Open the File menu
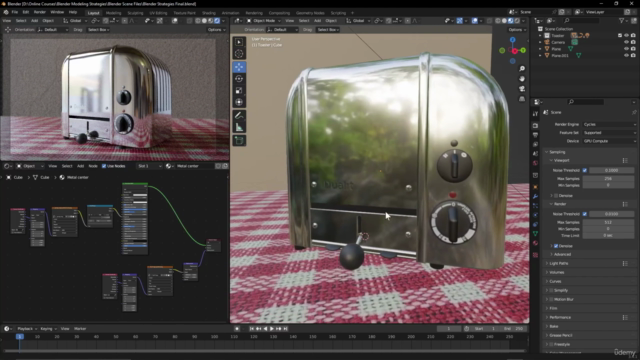This screenshot has height=360, width=640. tap(15, 12)
